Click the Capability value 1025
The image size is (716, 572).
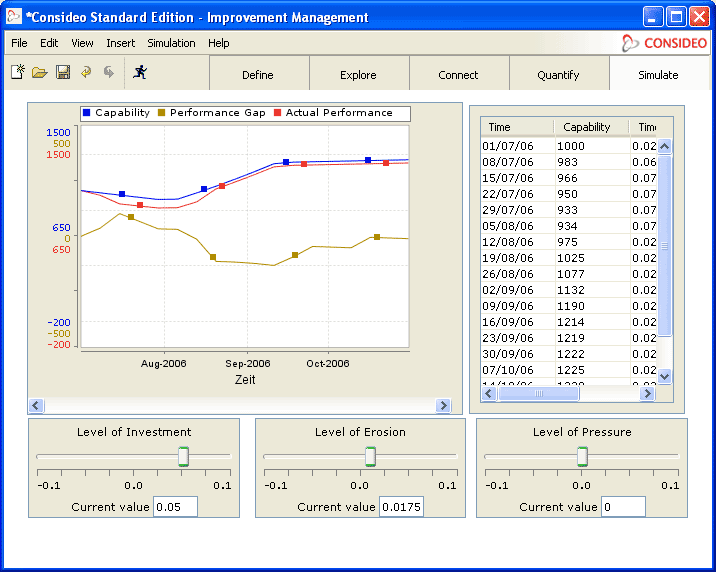571,258
